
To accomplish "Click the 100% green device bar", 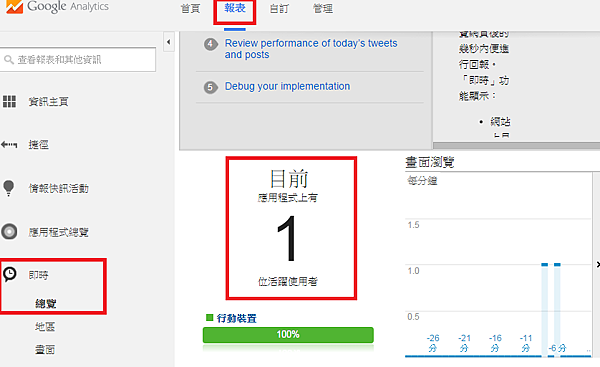I will pos(288,335).
